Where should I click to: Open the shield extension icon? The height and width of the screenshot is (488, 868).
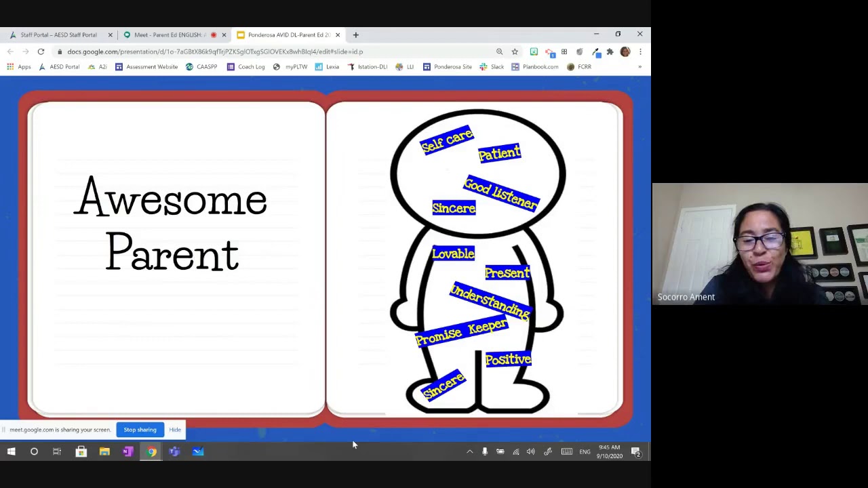coord(579,52)
